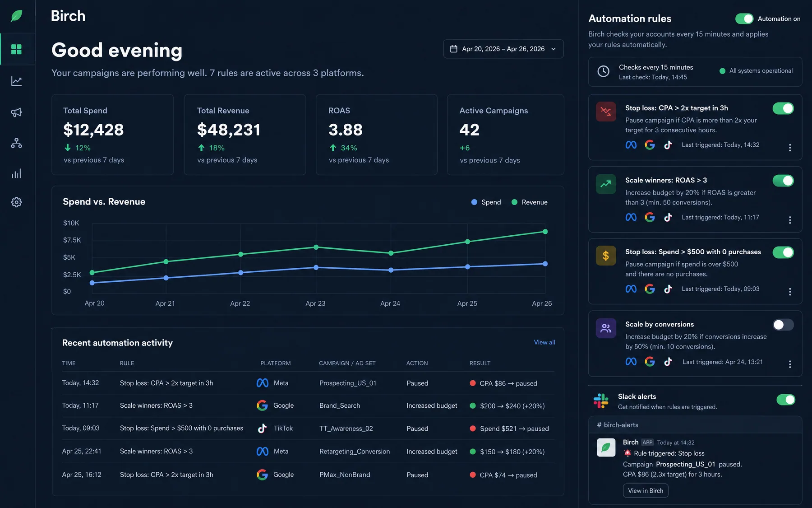This screenshot has height=508, width=812.
Task: Click the purple people Scale by conversions icon
Action: tap(606, 328)
